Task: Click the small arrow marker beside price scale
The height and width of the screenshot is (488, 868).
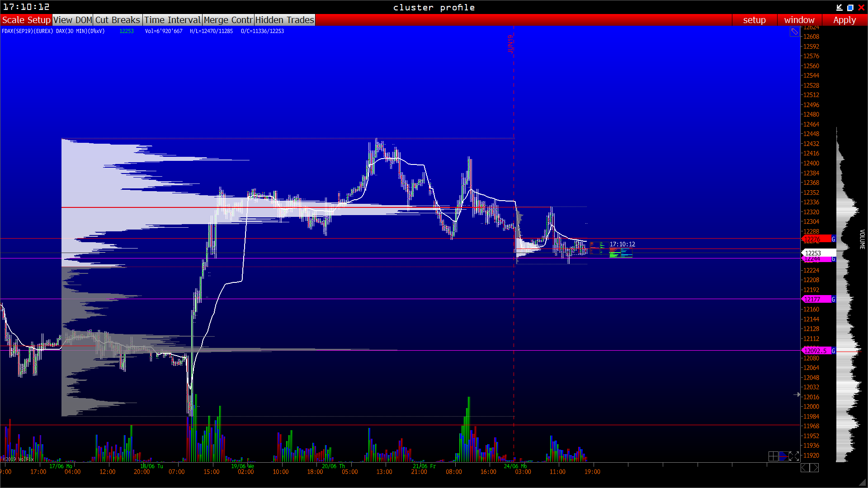Action: pyautogui.click(x=797, y=394)
